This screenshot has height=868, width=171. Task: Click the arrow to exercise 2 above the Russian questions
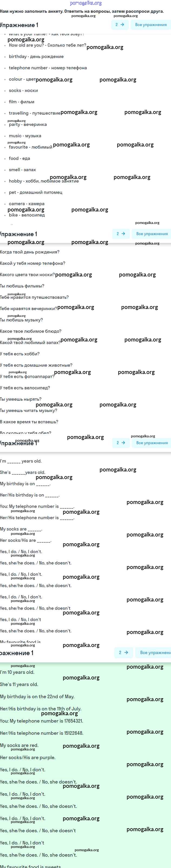click(x=121, y=233)
